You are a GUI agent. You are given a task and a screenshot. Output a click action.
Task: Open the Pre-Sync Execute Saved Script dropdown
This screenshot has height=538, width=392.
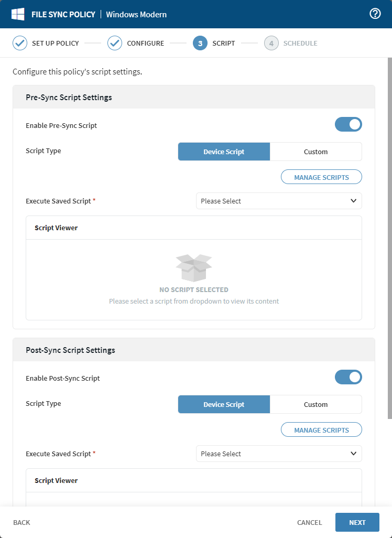(x=278, y=201)
